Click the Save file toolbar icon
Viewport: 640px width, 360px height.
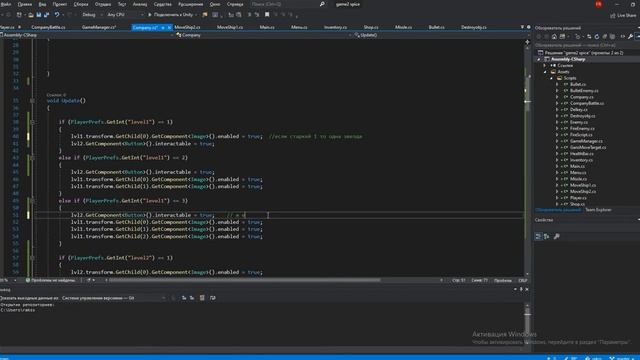pyautogui.click(x=38, y=15)
